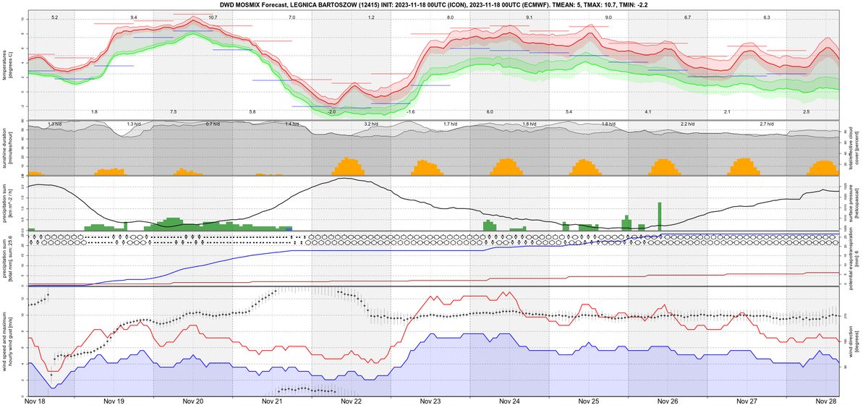Click the tall green precipitation bar before Nov 26
Screen dimensions: 868x413
click(660, 216)
